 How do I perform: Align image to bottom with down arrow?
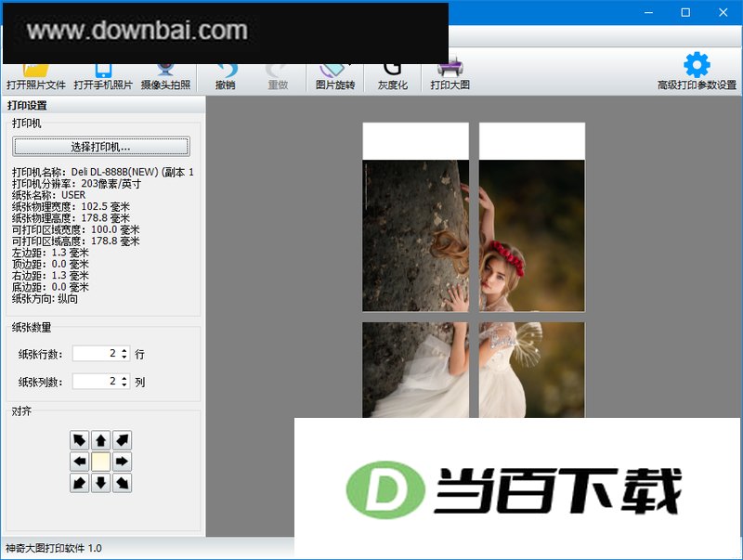point(100,483)
